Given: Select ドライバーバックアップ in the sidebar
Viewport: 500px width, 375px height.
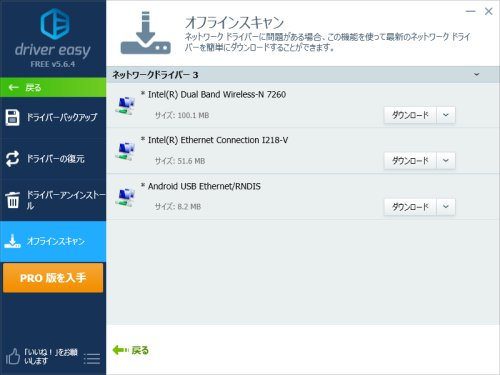Looking at the screenshot, I should tap(53, 117).
